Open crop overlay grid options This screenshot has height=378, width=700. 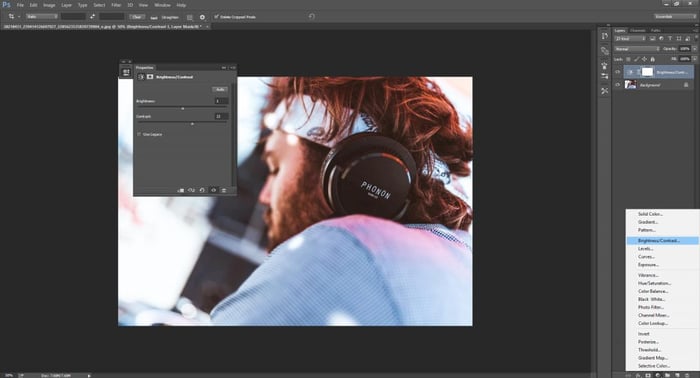pyautogui.click(x=190, y=17)
